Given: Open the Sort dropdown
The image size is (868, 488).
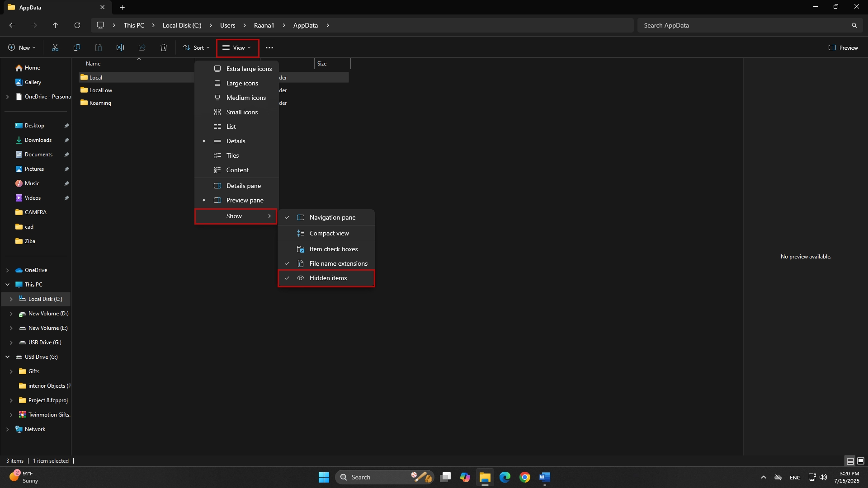Looking at the screenshot, I should [x=197, y=47].
